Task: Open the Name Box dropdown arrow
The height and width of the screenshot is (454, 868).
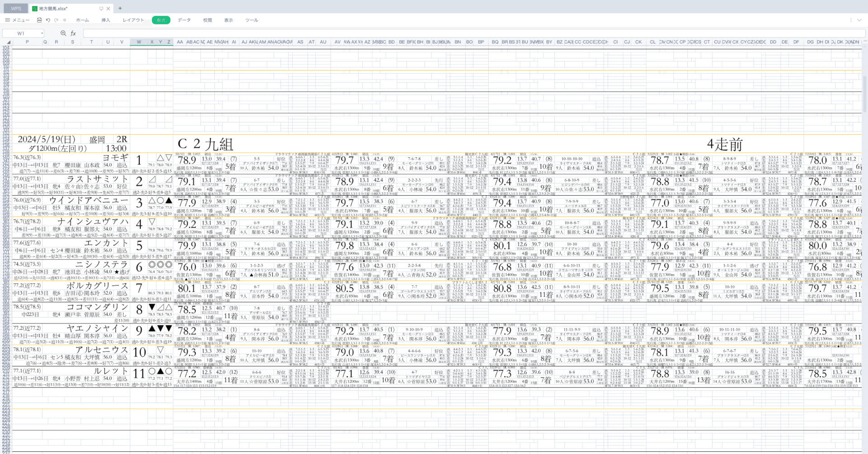Action: coord(42,33)
